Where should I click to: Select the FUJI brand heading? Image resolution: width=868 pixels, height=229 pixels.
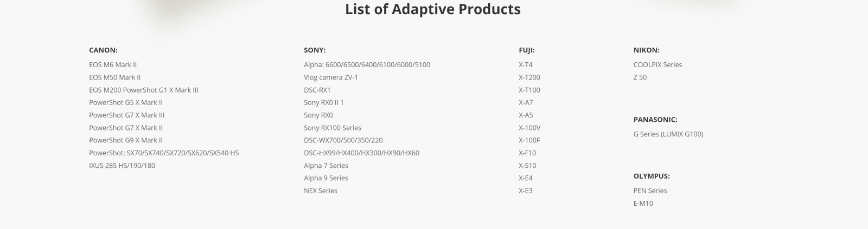coord(527,50)
